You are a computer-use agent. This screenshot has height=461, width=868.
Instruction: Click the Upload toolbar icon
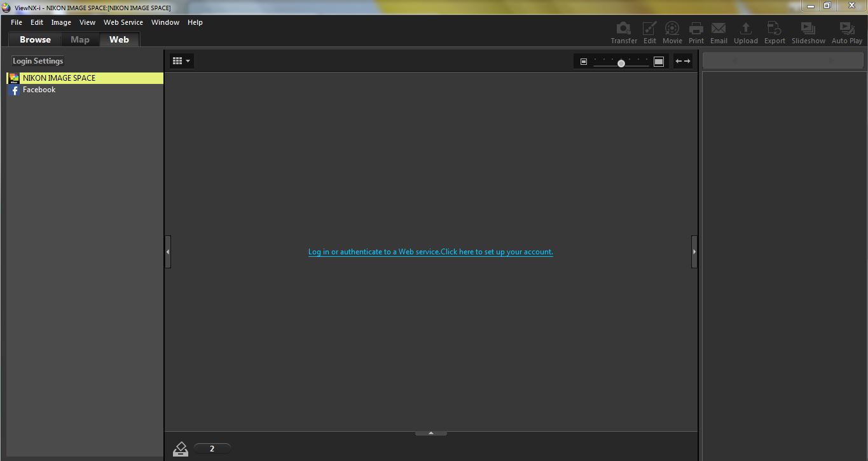[x=746, y=33]
